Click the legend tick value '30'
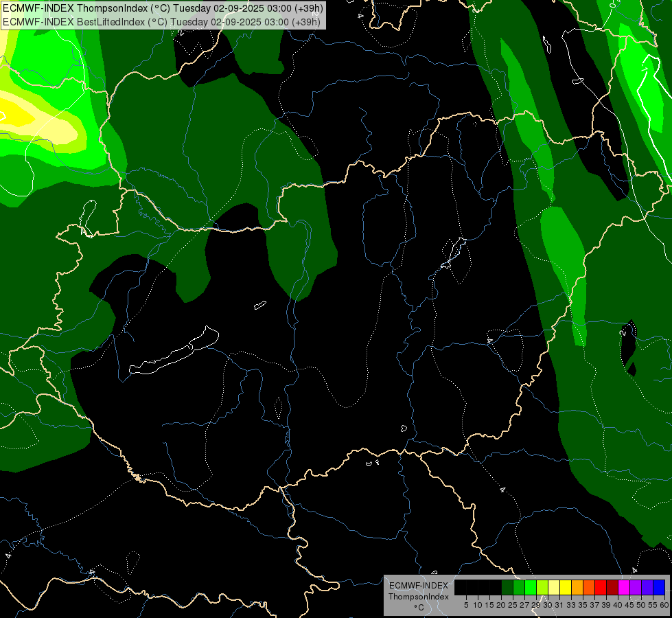The height and width of the screenshot is (618, 672). coord(548,605)
